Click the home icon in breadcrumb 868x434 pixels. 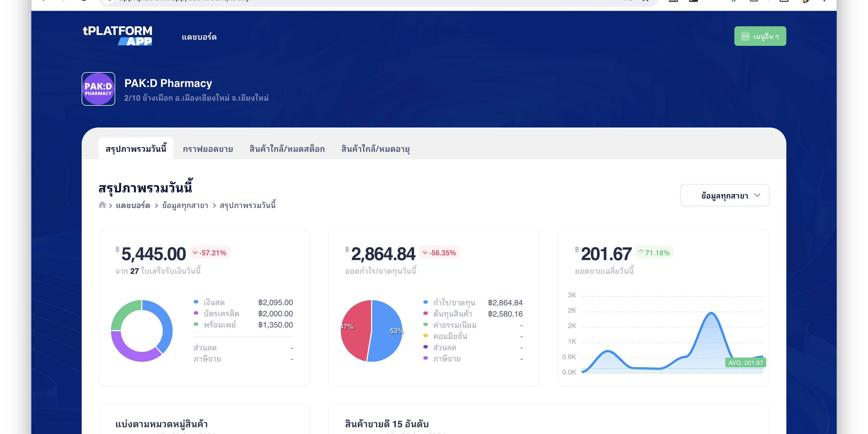pyautogui.click(x=102, y=205)
